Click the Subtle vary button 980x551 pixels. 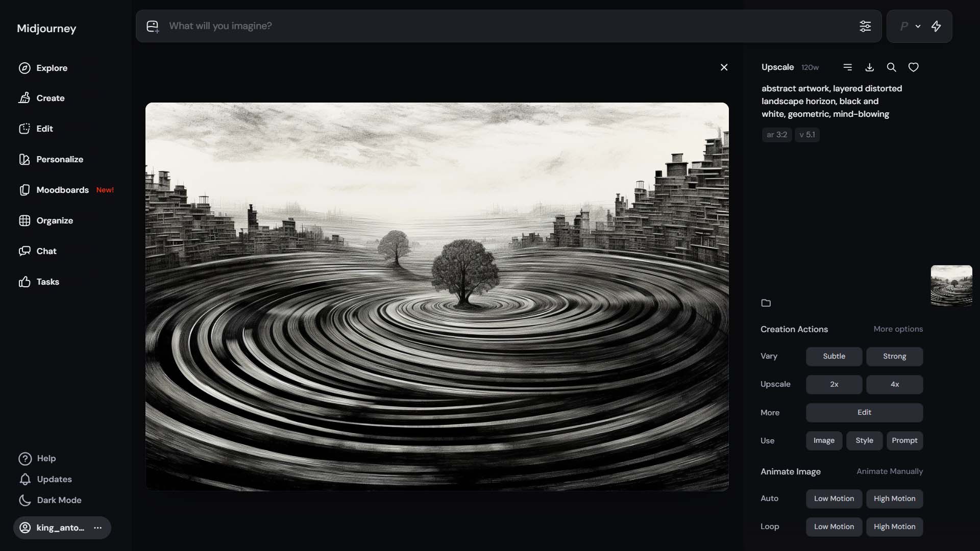pyautogui.click(x=833, y=356)
